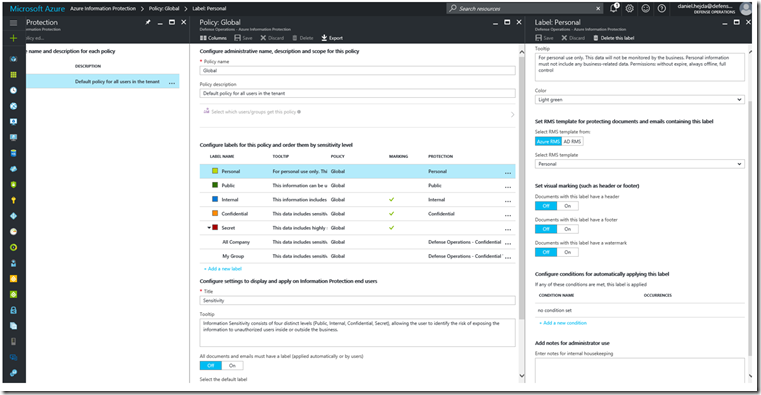Set 'All documents must have a label' to On
Screen dimensions: 761x395
tap(232, 365)
